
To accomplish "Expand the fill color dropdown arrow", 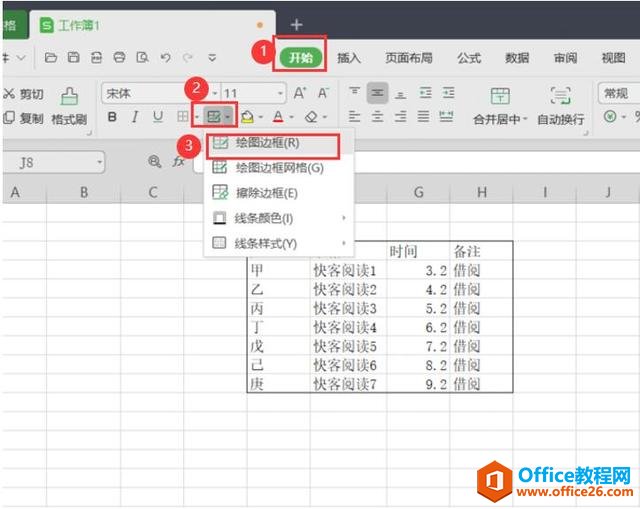I will [260, 118].
